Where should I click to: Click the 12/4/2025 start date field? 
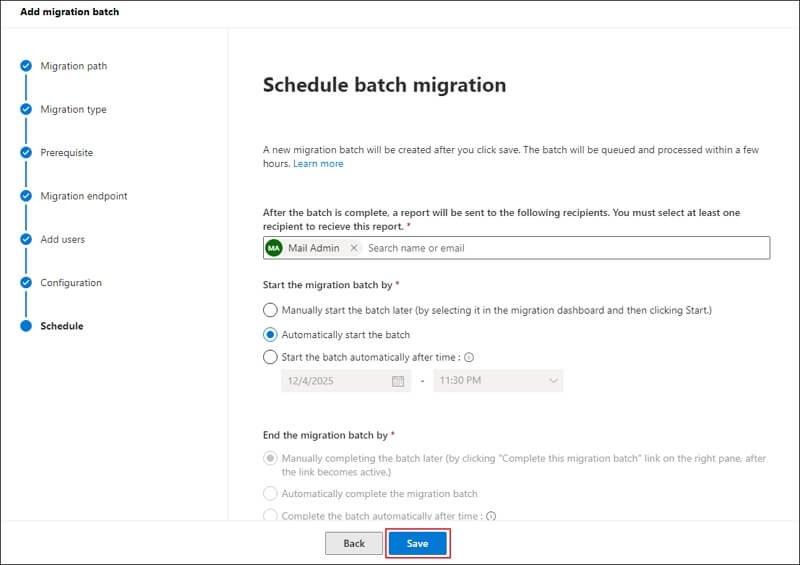coord(345,381)
